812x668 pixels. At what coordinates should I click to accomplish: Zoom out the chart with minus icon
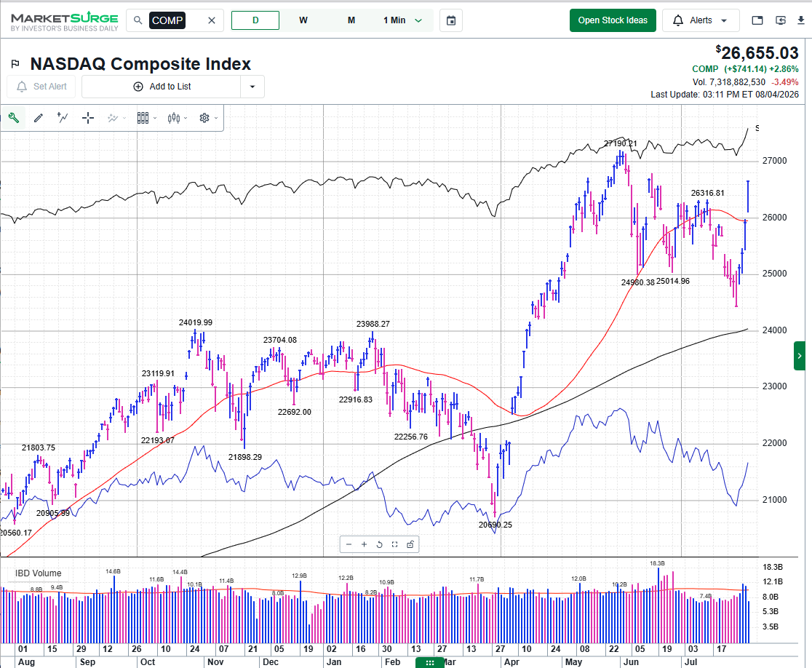coord(349,544)
